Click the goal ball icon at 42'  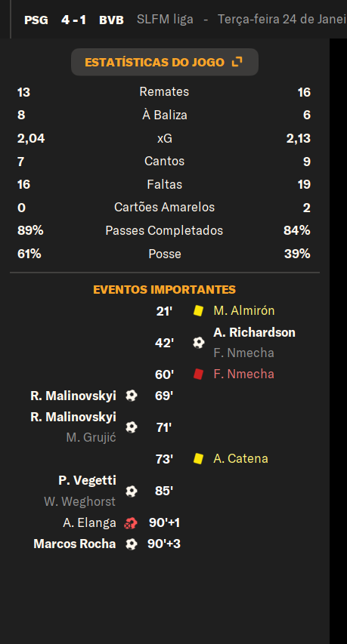click(x=199, y=343)
